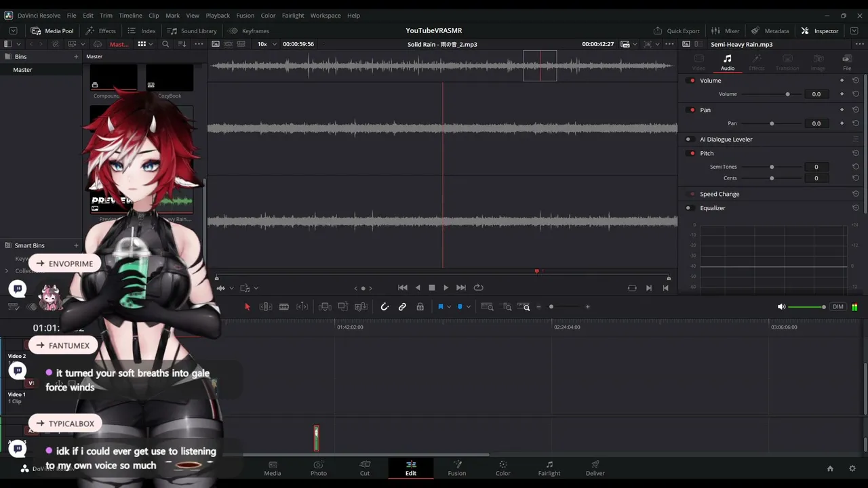This screenshot has width=868, height=488.
Task: Open the Fusion menu in menu bar
Action: click(245, 16)
